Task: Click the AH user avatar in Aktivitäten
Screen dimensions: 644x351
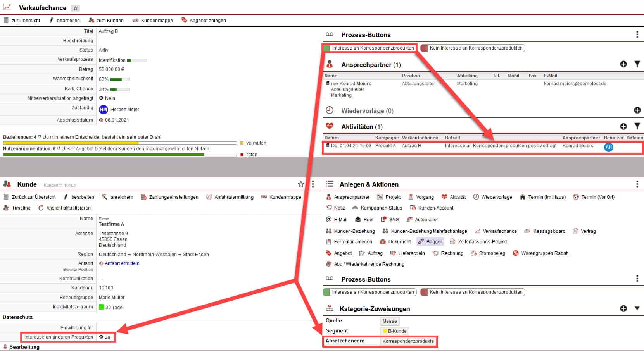Action: (608, 147)
